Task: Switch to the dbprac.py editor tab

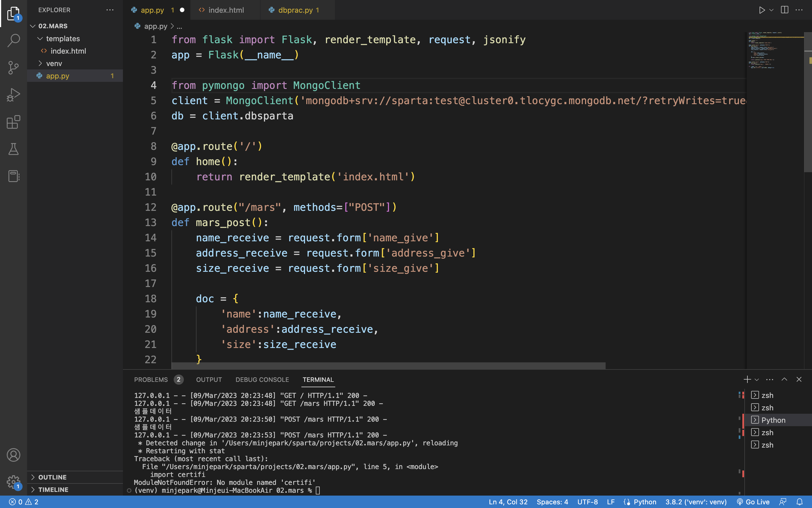Action: [x=298, y=10]
